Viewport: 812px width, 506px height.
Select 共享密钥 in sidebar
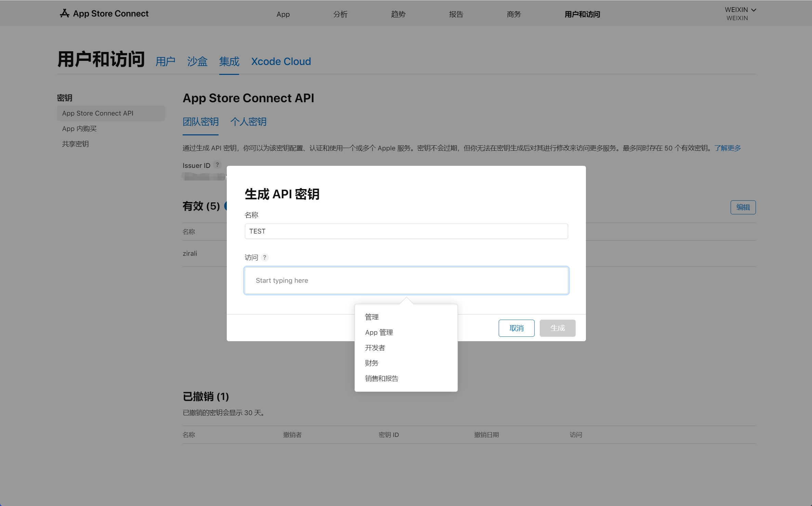[75, 144]
